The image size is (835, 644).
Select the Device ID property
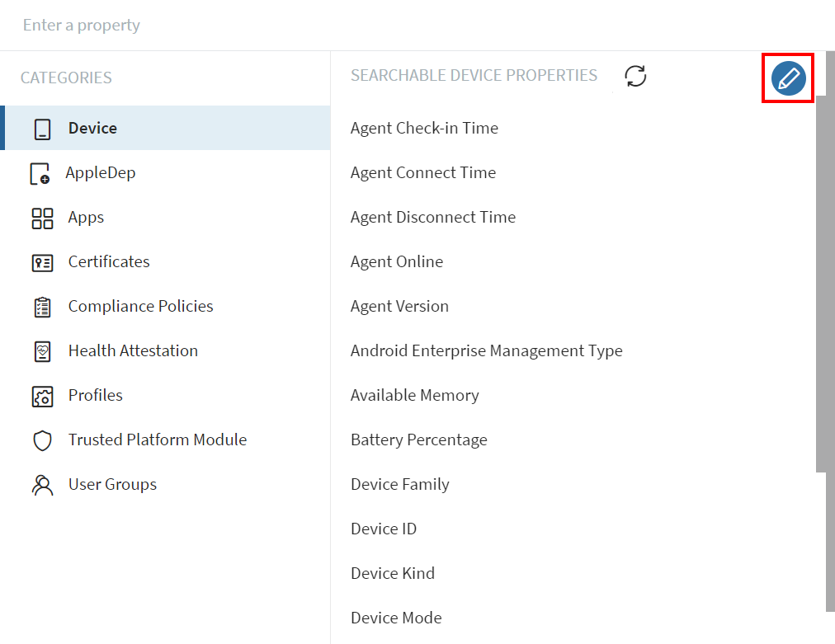[384, 529]
